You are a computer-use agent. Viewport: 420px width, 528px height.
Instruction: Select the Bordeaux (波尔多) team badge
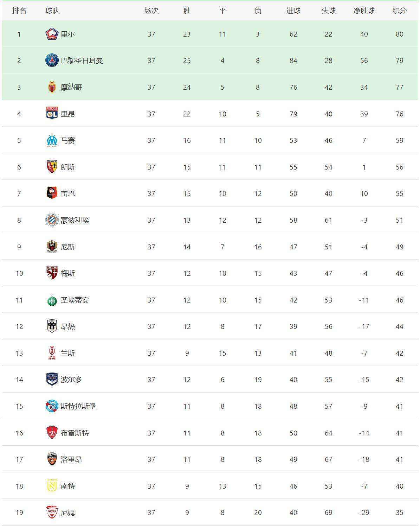click(x=52, y=379)
